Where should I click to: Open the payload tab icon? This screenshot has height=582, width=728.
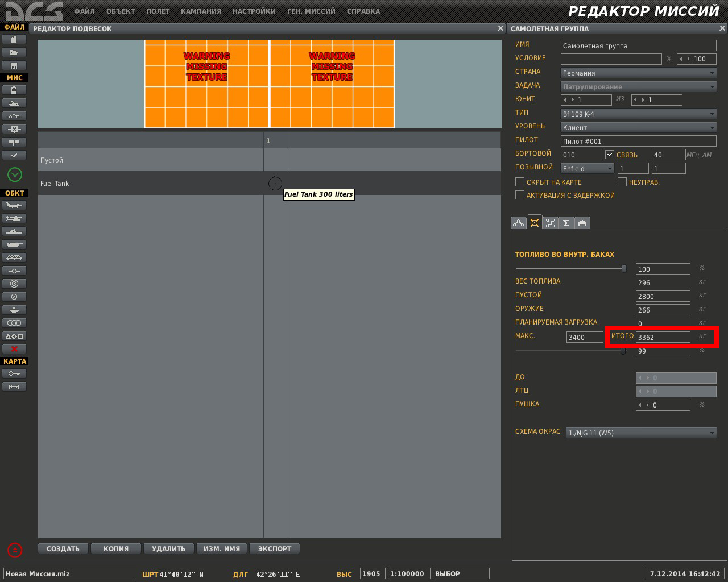[535, 223]
